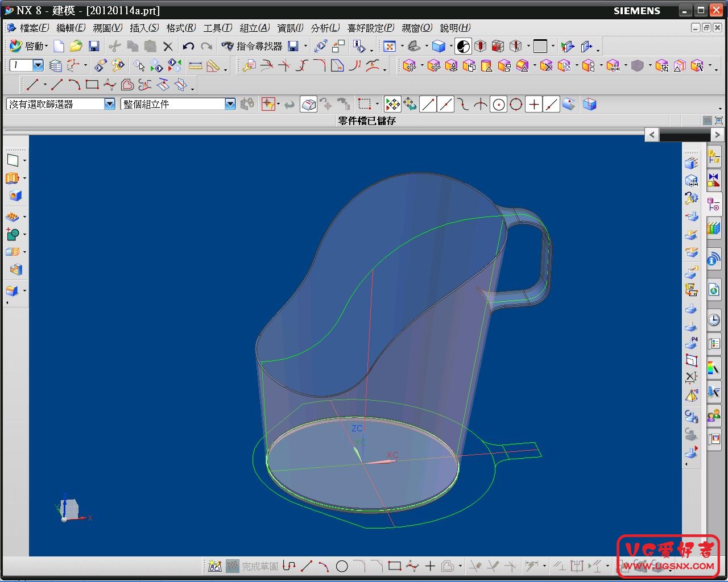Create a new file with the New icon

pyautogui.click(x=59, y=46)
